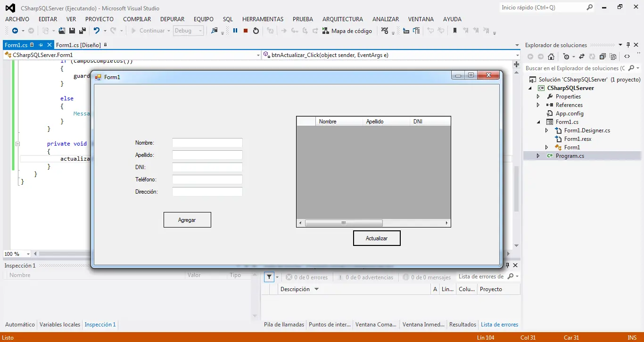Click the Form1 window title icon
Screen dimensions: 644x342
[98, 77]
